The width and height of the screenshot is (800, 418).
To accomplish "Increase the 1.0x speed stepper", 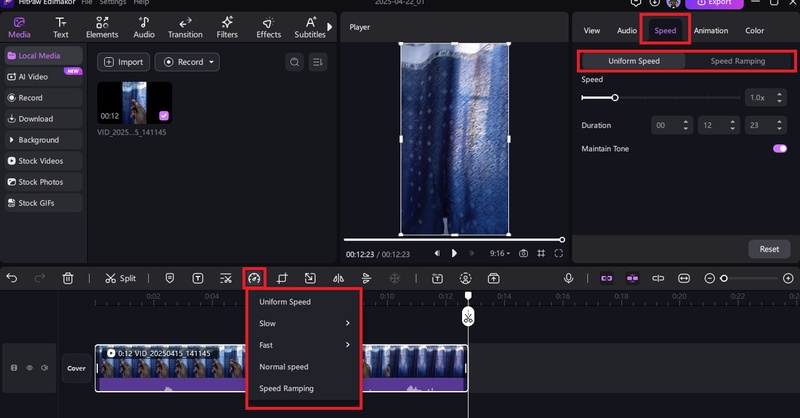I will coord(779,94).
